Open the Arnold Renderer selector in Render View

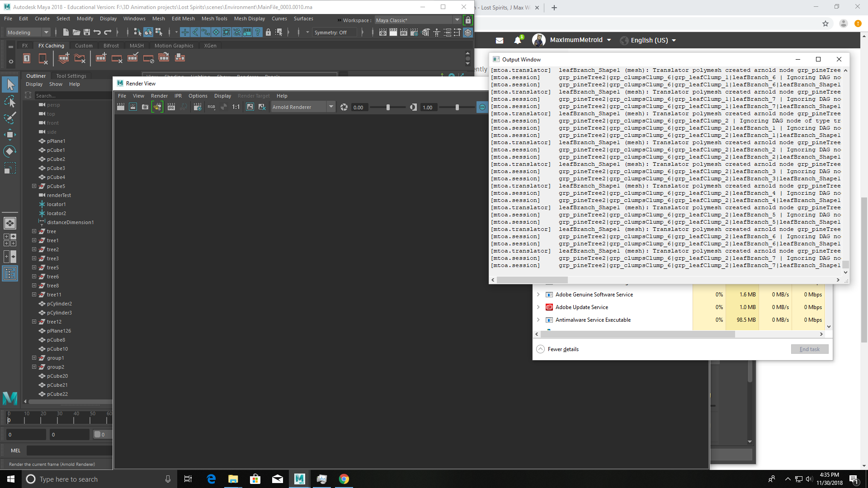pyautogui.click(x=303, y=107)
